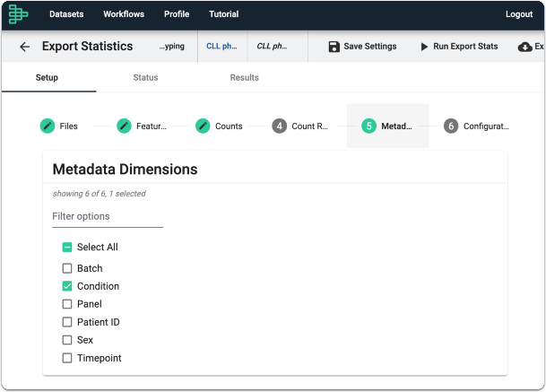Screen dimensions: 546x392
Task: Open the Datasets menu
Action: (x=66, y=14)
